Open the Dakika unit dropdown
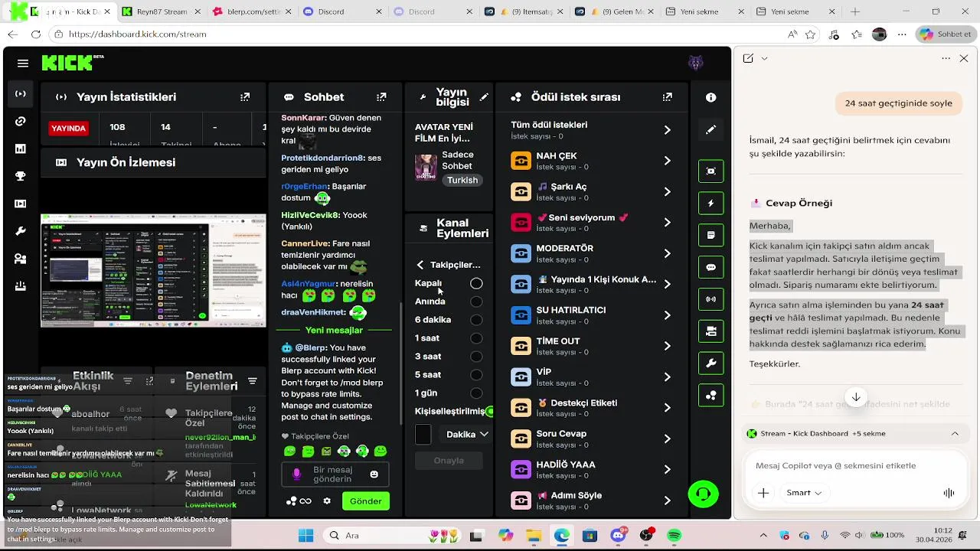This screenshot has height=551, width=980. [467, 434]
